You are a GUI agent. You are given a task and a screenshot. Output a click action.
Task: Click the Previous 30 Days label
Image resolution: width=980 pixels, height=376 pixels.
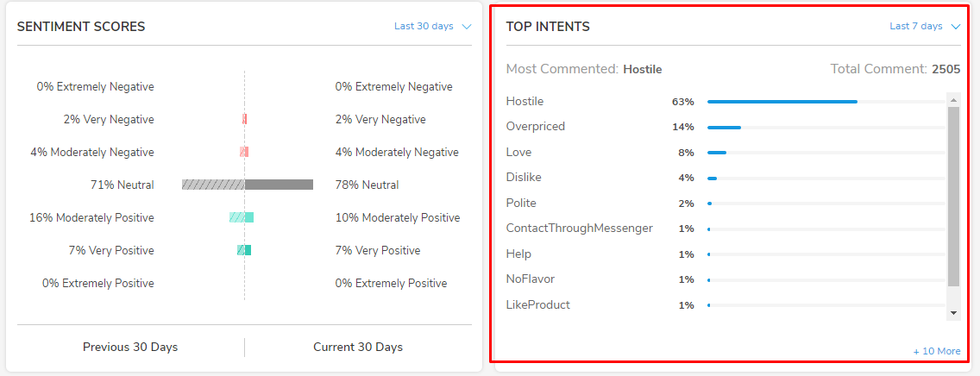coord(130,348)
